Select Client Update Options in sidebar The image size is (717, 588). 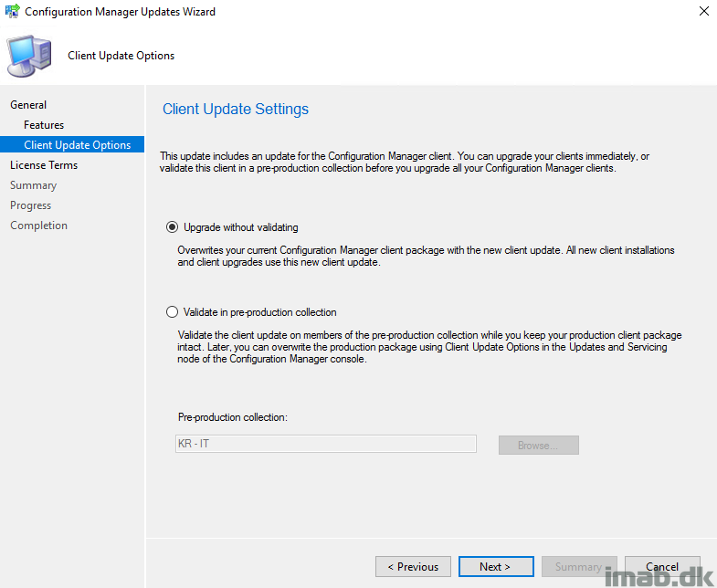pyautogui.click(x=72, y=144)
